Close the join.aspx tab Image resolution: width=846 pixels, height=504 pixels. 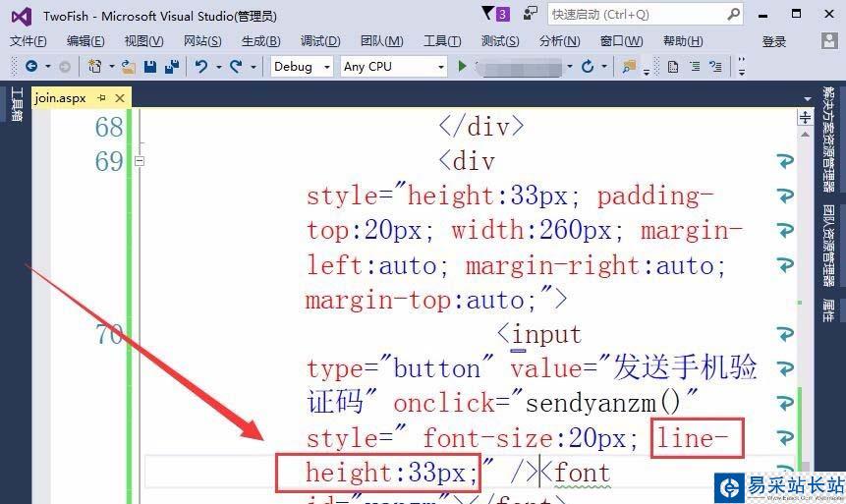(x=120, y=97)
